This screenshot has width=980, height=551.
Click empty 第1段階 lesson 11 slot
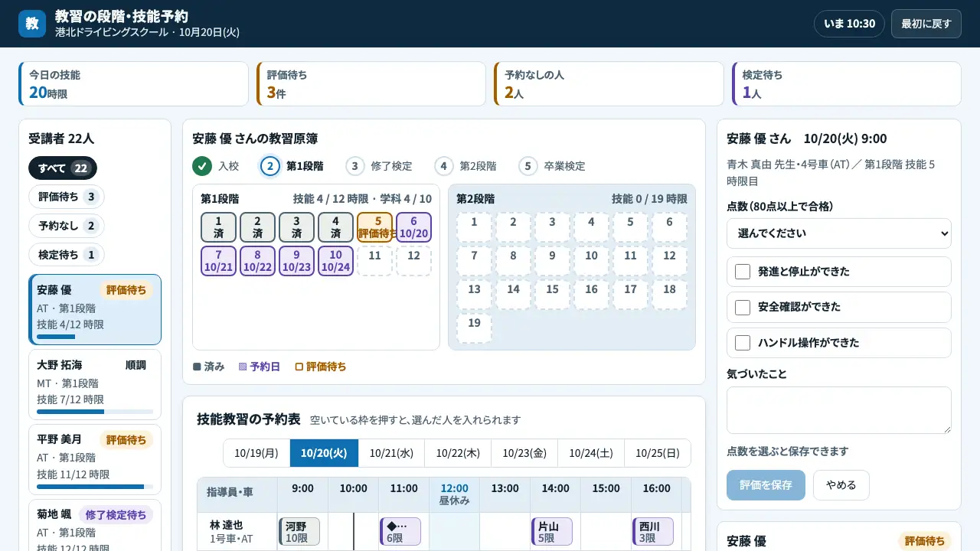(374, 261)
